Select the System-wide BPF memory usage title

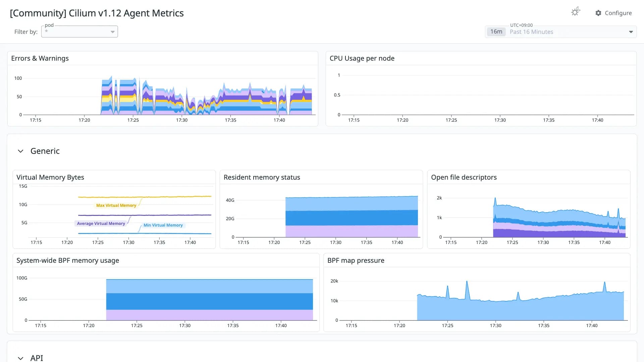68,260
